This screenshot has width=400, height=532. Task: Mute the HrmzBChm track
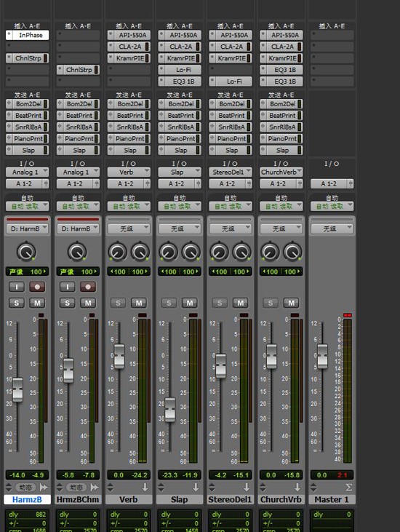[88, 303]
